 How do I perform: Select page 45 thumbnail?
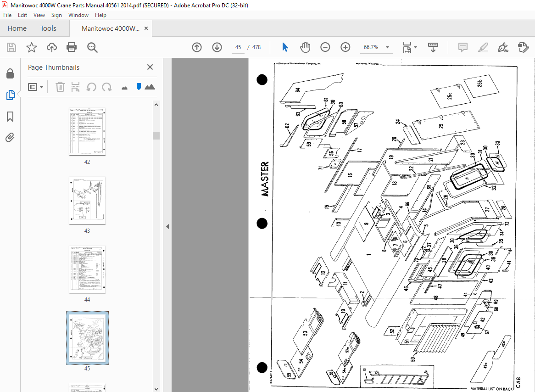pos(87,338)
